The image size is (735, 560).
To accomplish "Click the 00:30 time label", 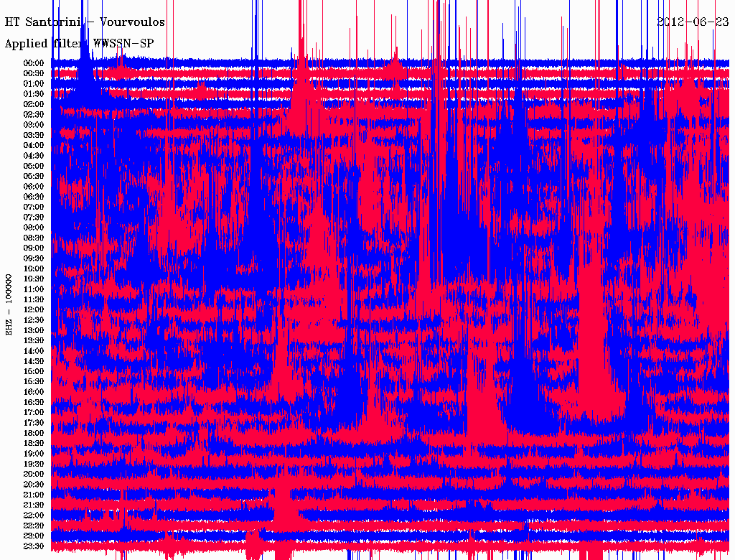I will pos(34,74).
